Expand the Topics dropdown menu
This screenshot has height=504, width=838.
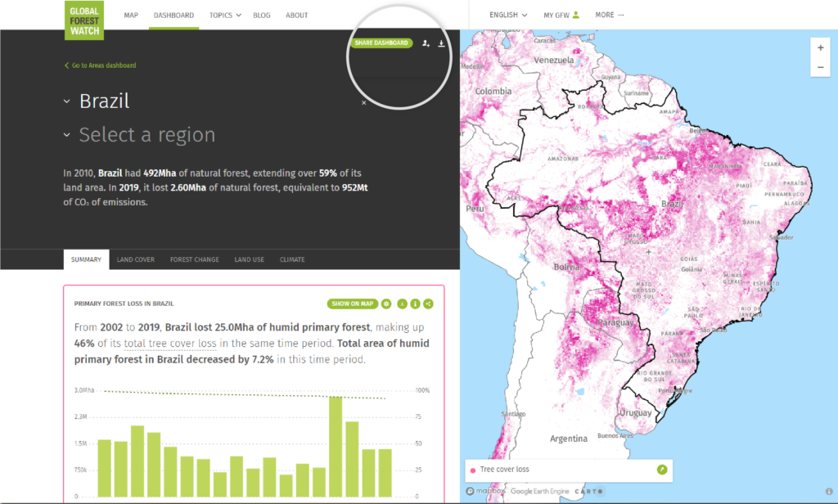pos(225,15)
